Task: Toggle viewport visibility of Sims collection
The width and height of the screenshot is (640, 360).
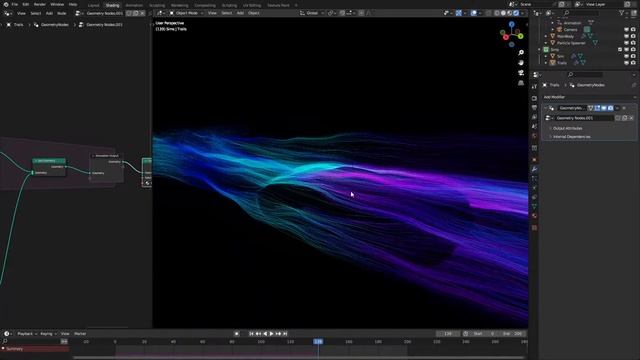Action: click(627, 49)
